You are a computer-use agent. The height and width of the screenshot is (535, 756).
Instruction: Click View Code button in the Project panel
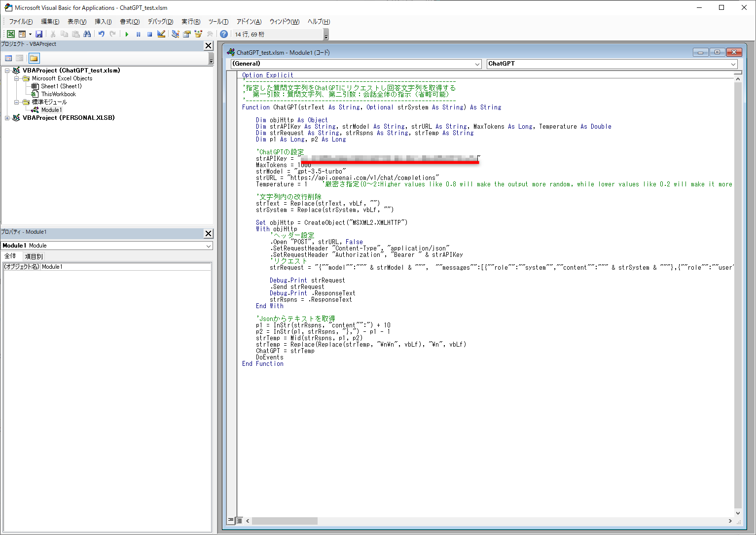(x=8, y=58)
